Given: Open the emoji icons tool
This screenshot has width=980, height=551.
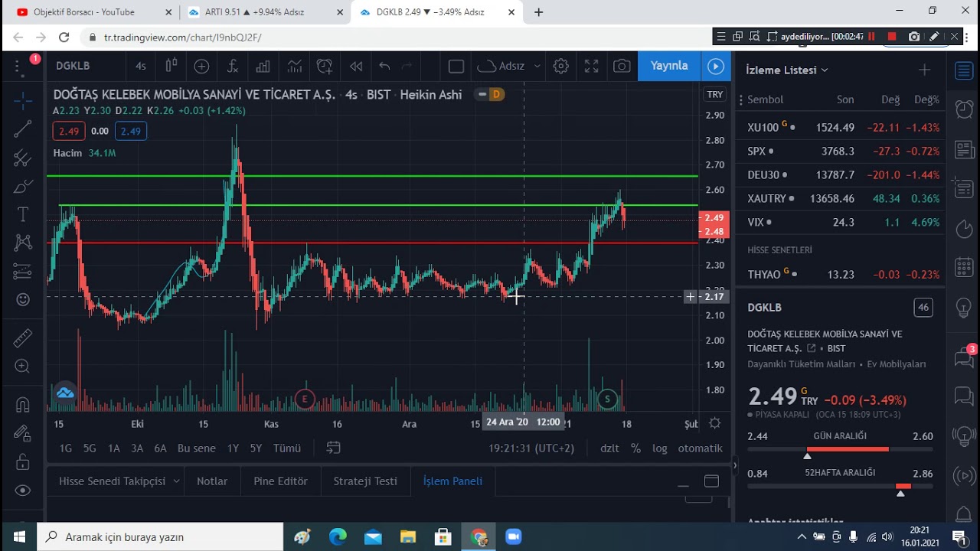Looking at the screenshot, I should [x=23, y=299].
